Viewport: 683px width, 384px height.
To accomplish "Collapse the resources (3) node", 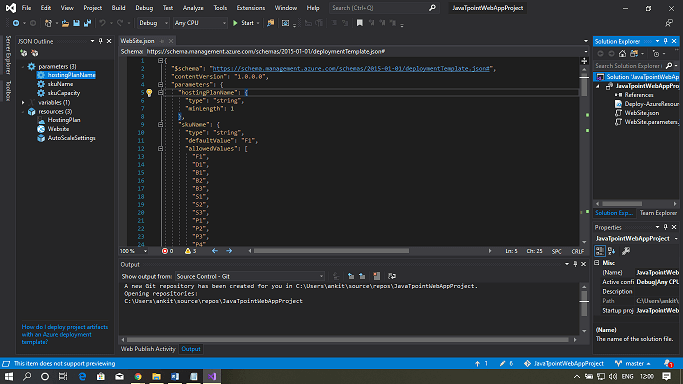I will click(x=23, y=112).
